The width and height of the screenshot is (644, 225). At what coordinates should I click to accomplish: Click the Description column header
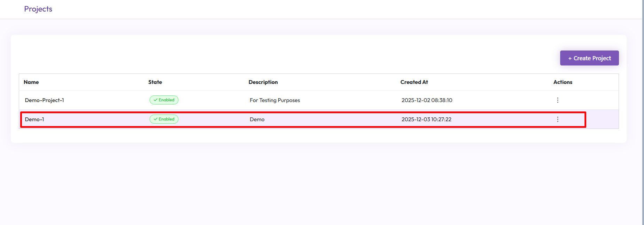263,82
